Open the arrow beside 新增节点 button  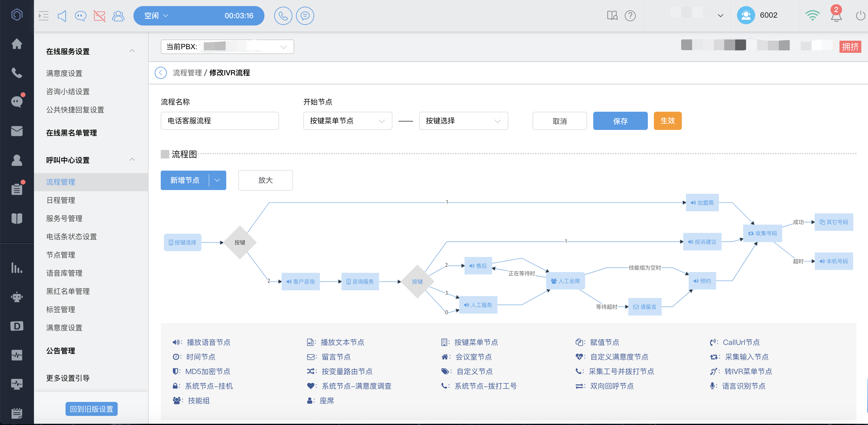click(217, 180)
